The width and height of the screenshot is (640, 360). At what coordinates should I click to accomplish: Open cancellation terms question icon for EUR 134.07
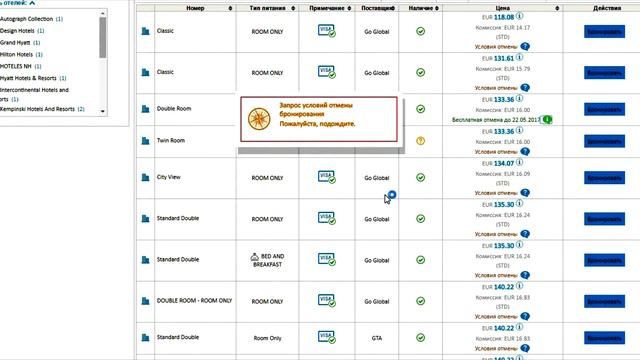tap(525, 193)
